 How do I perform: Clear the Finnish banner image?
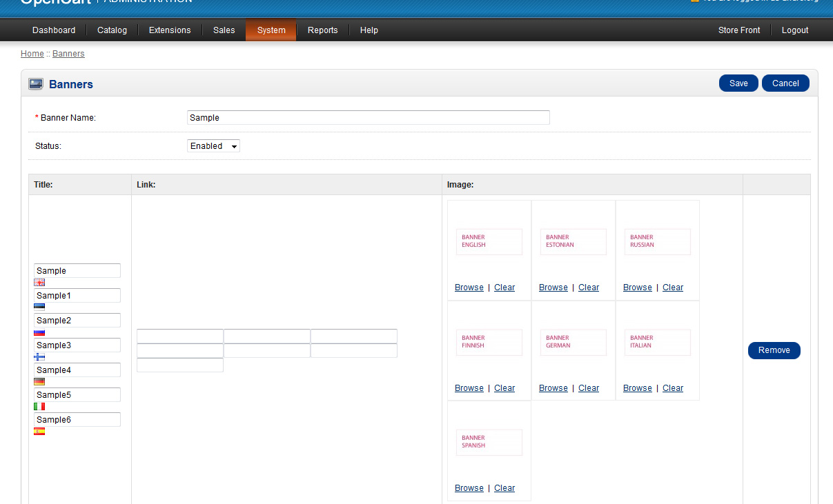pos(504,388)
